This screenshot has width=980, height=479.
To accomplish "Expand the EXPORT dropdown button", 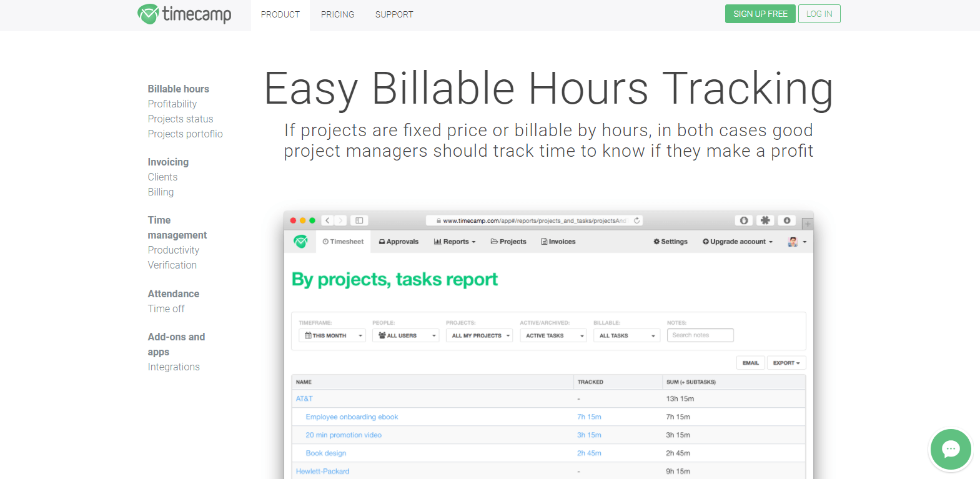I will point(786,363).
